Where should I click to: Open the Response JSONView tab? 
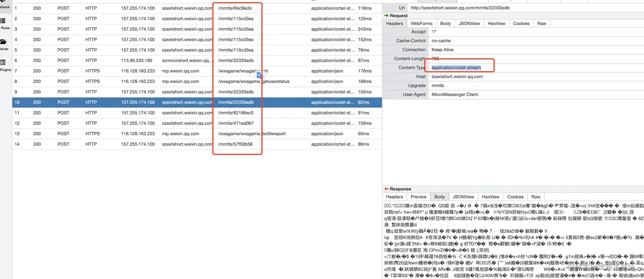[x=463, y=196]
